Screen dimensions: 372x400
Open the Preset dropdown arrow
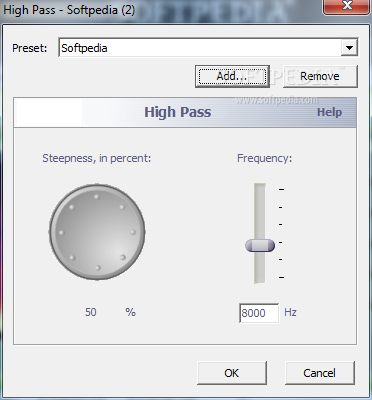pos(349,48)
